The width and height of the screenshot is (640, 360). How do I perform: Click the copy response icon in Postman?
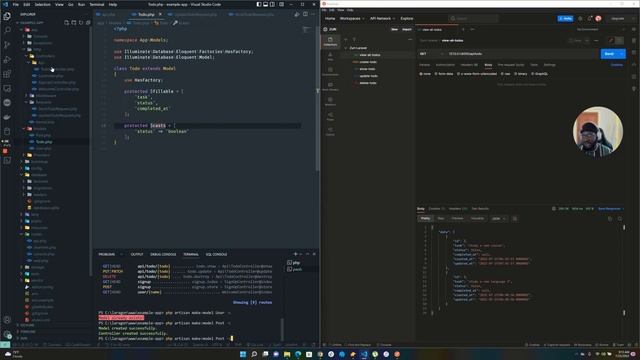coord(610,219)
